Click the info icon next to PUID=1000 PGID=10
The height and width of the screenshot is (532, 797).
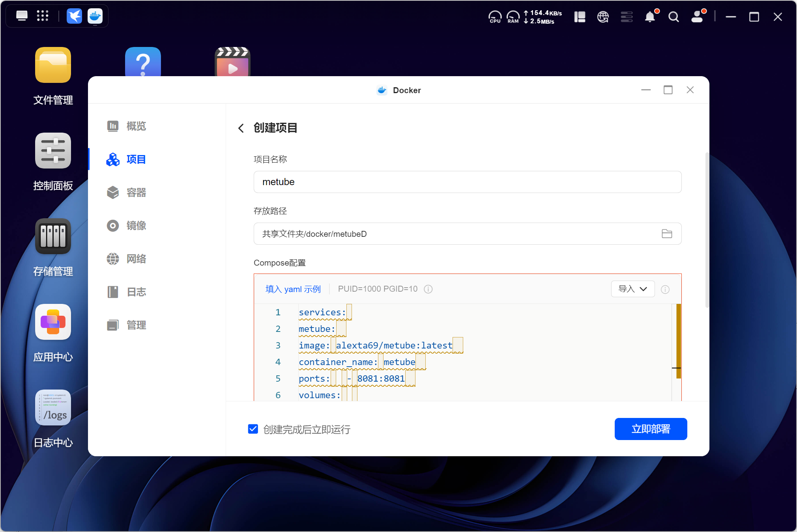click(428, 289)
